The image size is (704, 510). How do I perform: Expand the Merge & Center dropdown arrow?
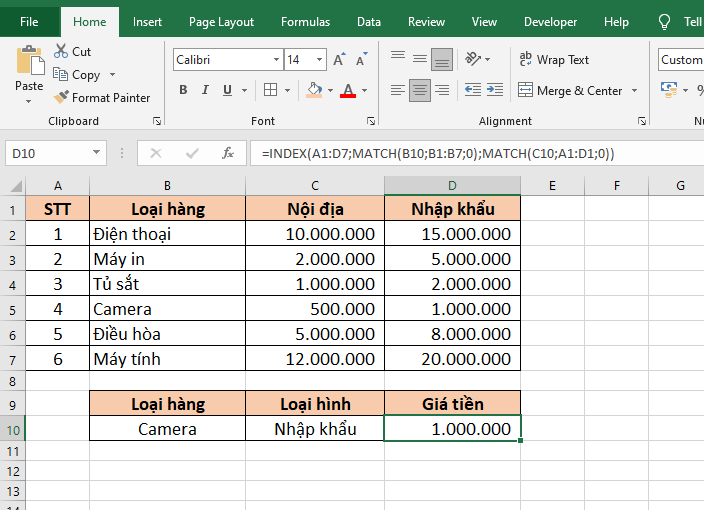[x=633, y=91]
